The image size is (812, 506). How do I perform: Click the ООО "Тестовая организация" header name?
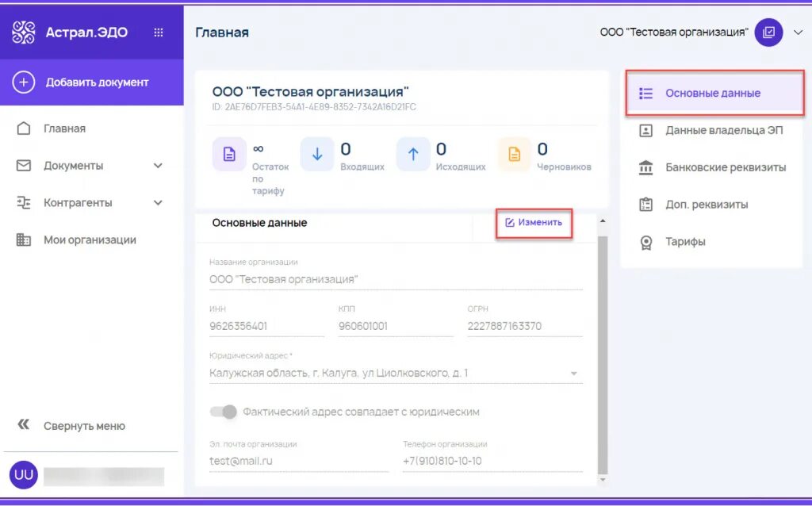point(674,32)
